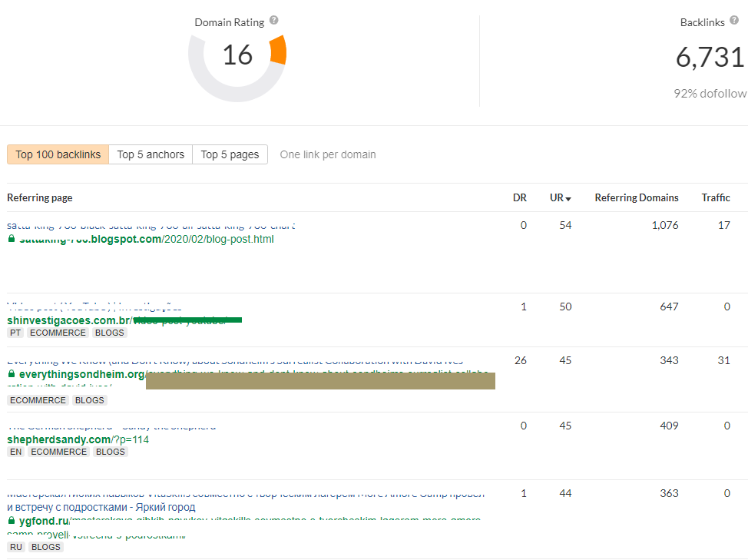The image size is (748, 560).
Task: Switch to the Top 5 anchors tab
Action: [151, 154]
